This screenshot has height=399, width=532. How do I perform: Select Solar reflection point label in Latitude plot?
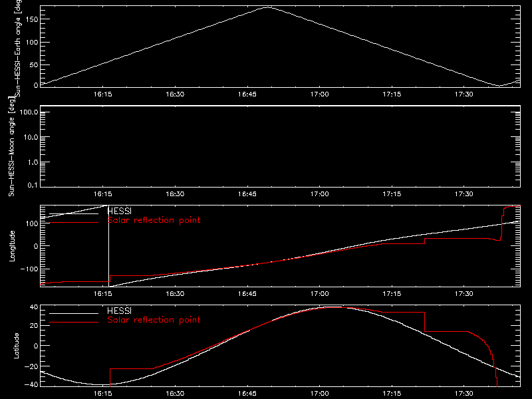tap(154, 320)
